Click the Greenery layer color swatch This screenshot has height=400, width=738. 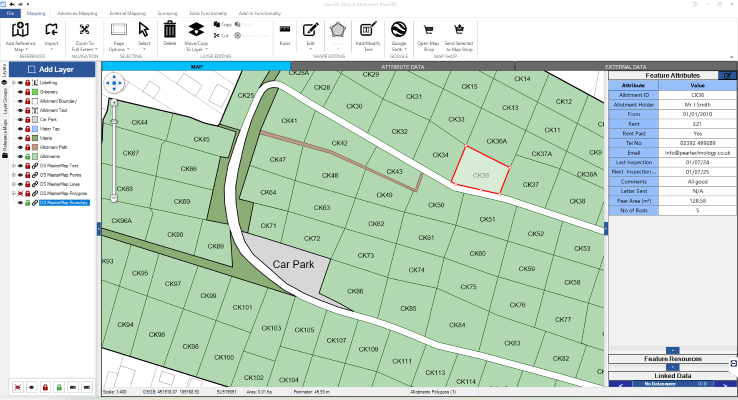[x=35, y=92]
